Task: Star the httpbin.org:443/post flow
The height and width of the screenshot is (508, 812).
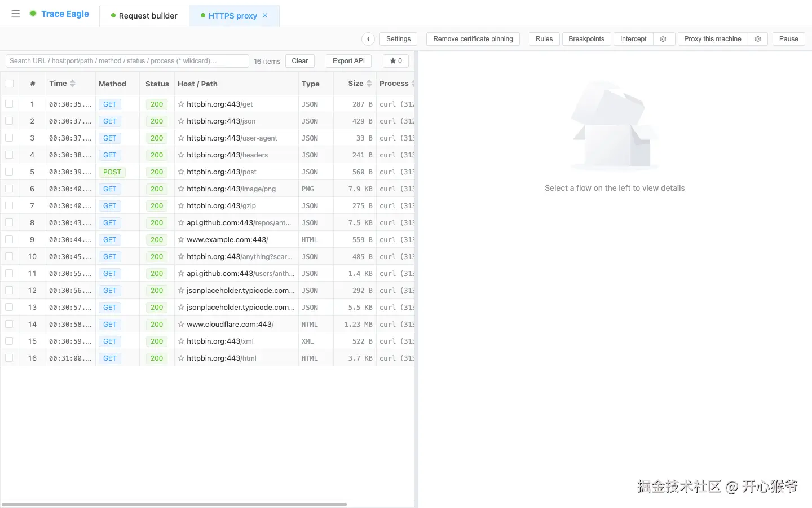Action: point(181,172)
